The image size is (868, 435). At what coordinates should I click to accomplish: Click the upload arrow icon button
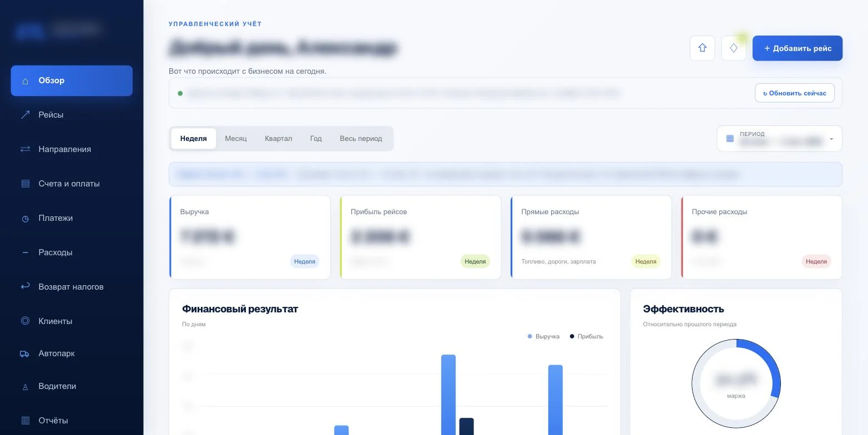pos(703,48)
